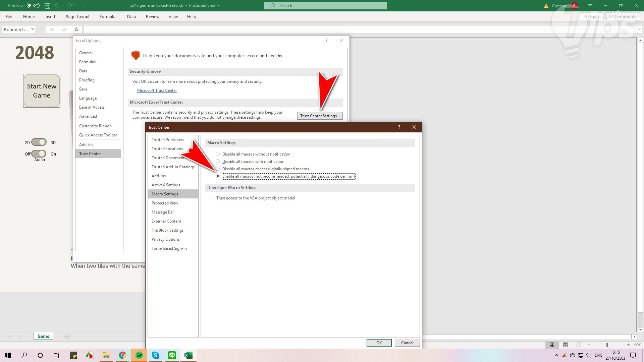Click the Page Layout view icon
644x362 pixels.
click(x=565, y=345)
